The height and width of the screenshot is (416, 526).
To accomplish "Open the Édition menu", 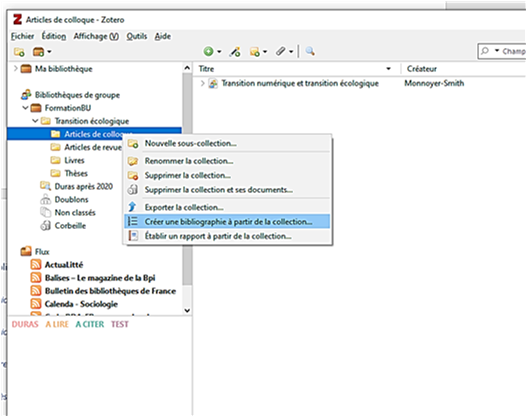I will click(54, 36).
